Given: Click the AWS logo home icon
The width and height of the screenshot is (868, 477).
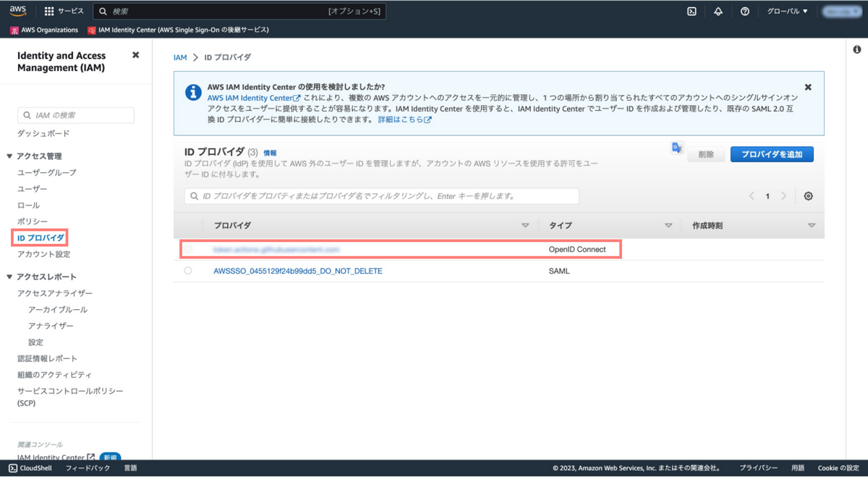Looking at the screenshot, I should pyautogui.click(x=18, y=11).
